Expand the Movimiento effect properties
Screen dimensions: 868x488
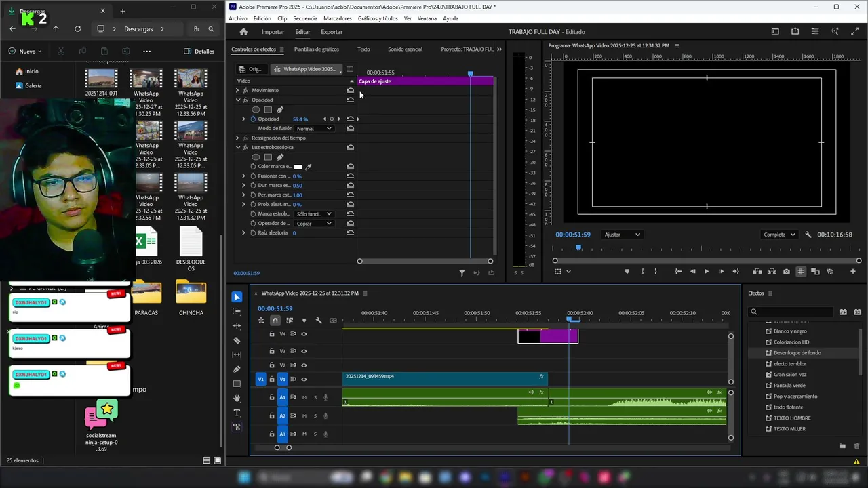click(x=237, y=90)
